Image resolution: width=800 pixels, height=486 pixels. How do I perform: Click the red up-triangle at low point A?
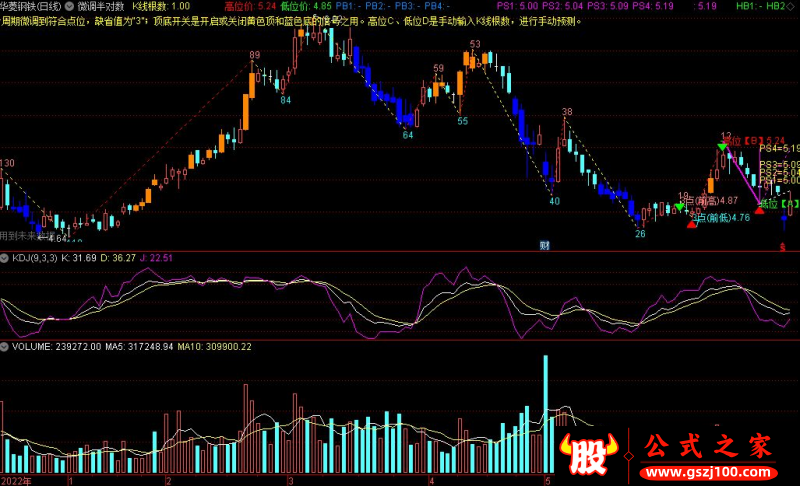click(760, 211)
